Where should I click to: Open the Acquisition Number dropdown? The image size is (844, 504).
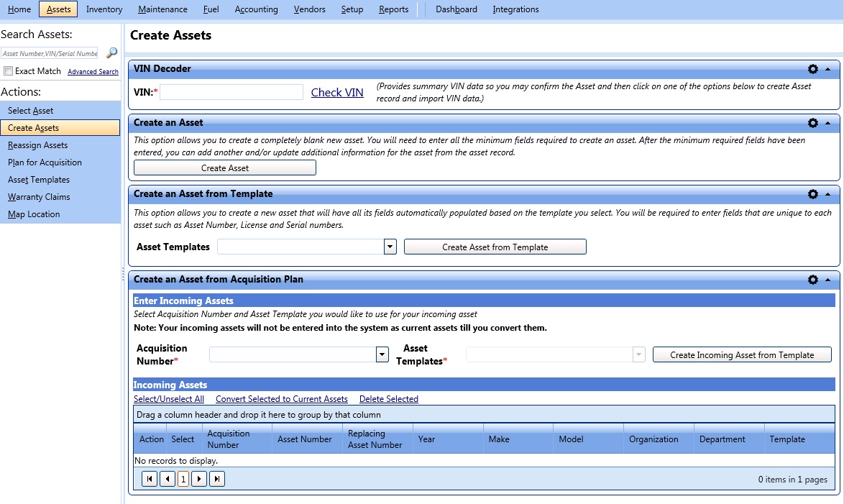pyautogui.click(x=382, y=354)
